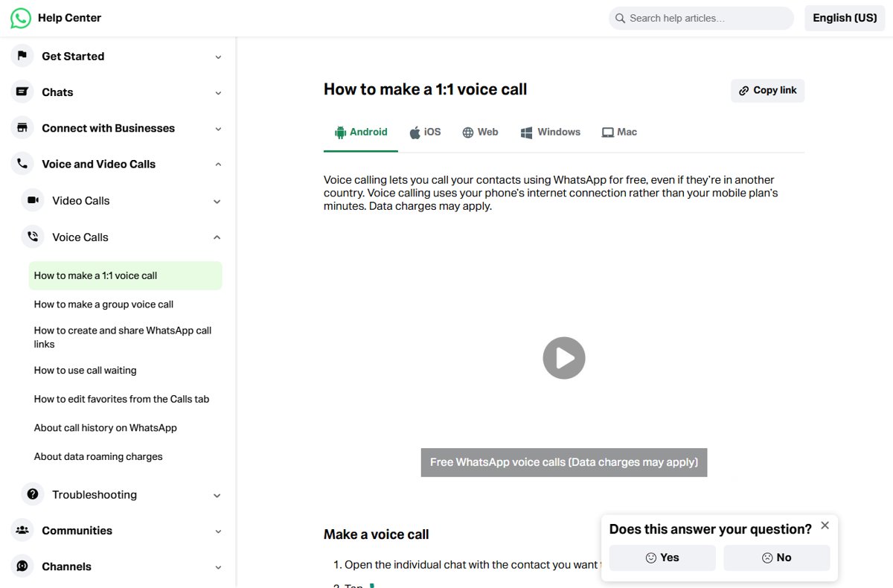
Task: Click the smiley face icon on Yes
Action: pos(651,557)
